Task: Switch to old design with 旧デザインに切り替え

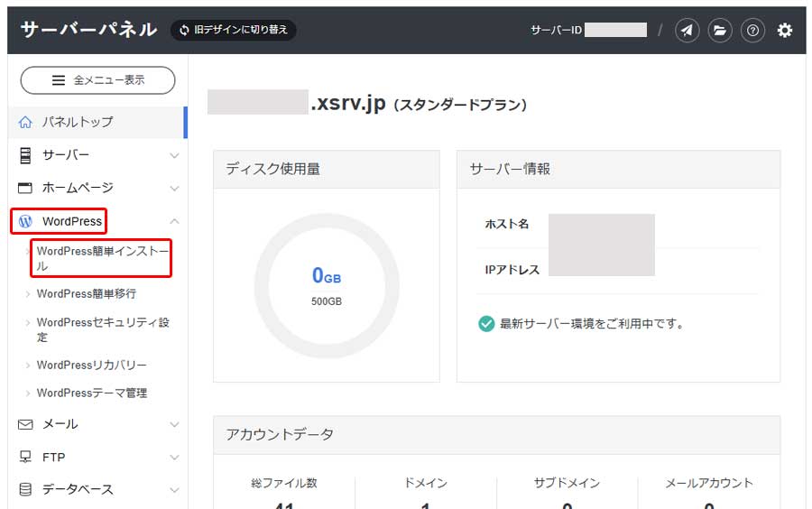Action: 233,30
